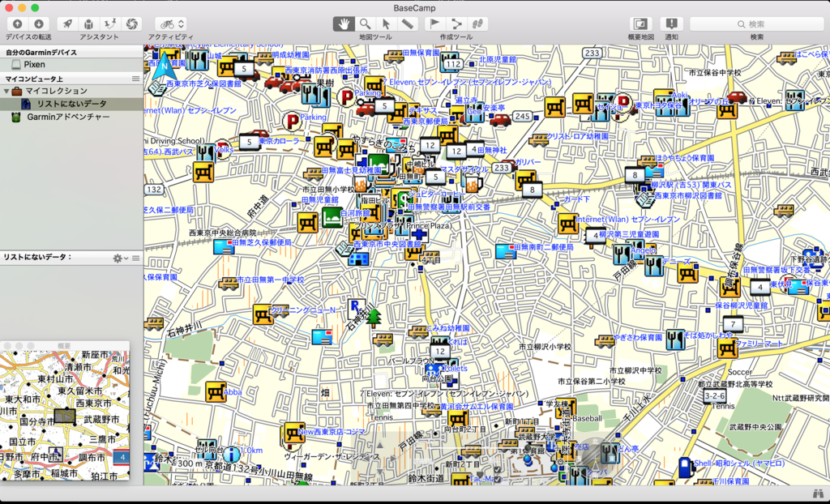Select the arrow selection tool
The width and height of the screenshot is (830, 504).
coord(387,23)
